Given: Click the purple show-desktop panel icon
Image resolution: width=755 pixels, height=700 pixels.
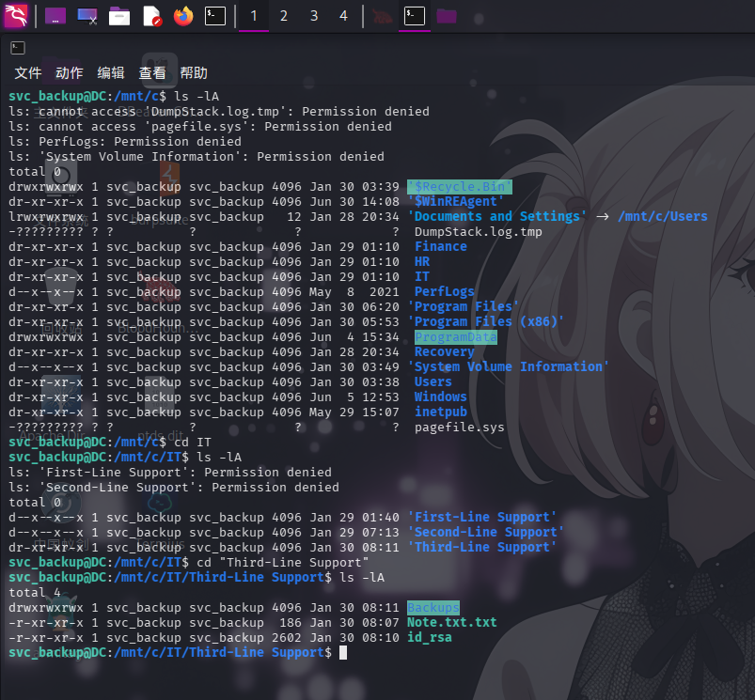Looking at the screenshot, I should [x=55, y=16].
